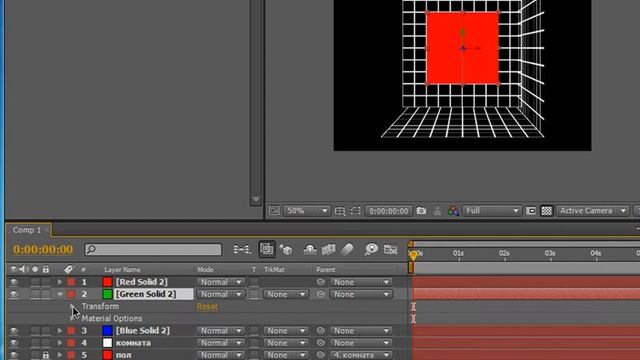The image size is (640, 360).
Task: Click the Material Options property group
Action: tap(112, 318)
